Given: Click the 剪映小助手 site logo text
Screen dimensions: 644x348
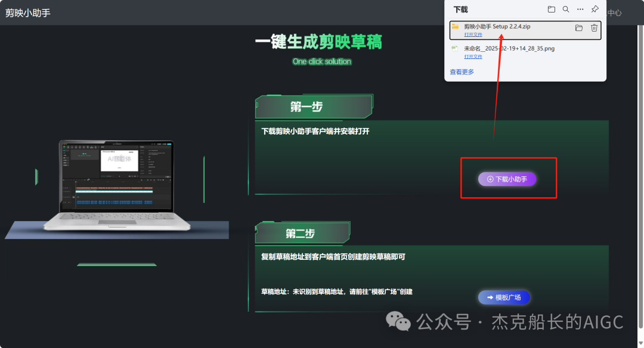Looking at the screenshot, I should pos(28,13).
